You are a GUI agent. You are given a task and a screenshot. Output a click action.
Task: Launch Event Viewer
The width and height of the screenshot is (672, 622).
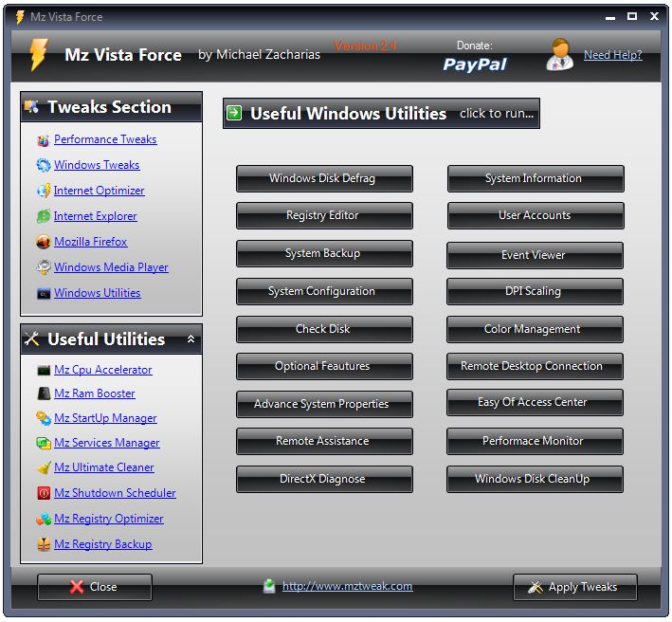pyautogui.click(x=535, y=255)
